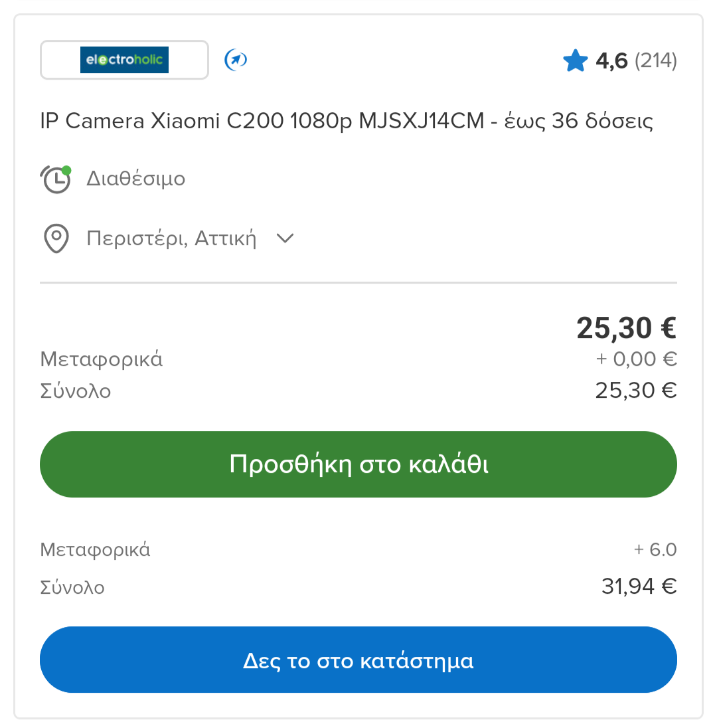This screenshot has width=717, height=728.
Task: Click the + 6.0 shipping value
Action: pos(655,550)
